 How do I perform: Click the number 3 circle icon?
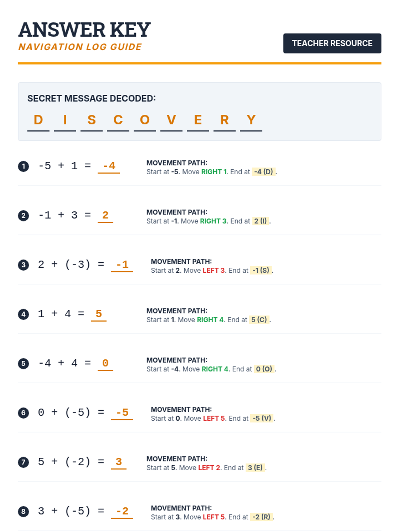(23, 265)
